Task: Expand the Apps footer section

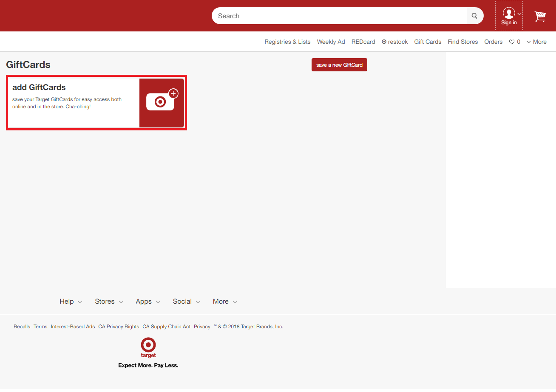Action: point(148,302)
